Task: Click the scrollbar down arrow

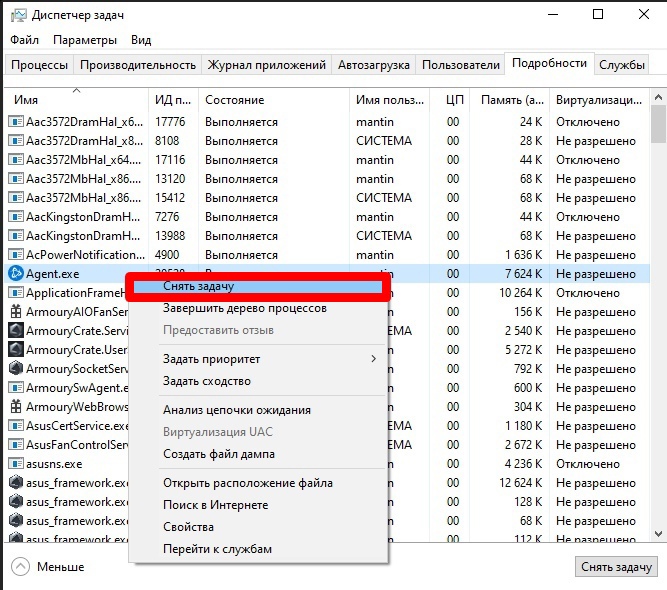Action: [658, 534]
